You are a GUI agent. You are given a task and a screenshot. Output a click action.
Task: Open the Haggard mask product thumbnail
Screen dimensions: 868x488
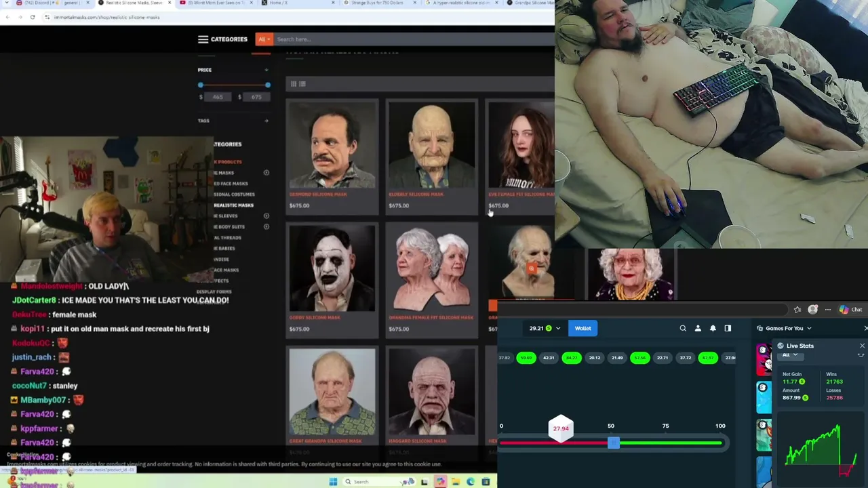pyautogui.click(x=432, y=392)
